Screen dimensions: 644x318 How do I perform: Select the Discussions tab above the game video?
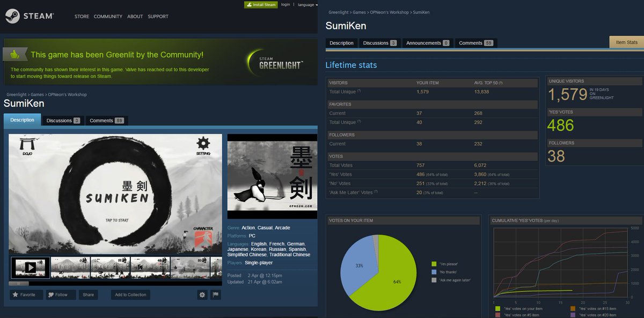pyautogui.click(x=63, y=120)
